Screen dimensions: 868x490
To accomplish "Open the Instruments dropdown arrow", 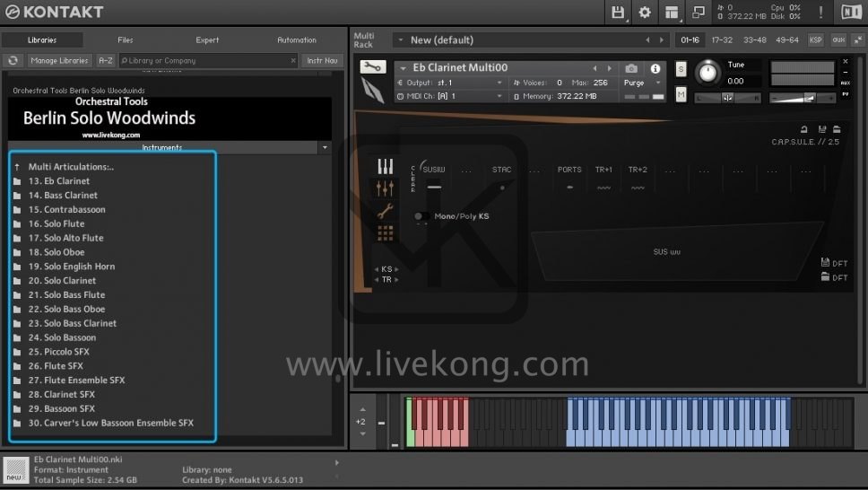I will [325, 147].
